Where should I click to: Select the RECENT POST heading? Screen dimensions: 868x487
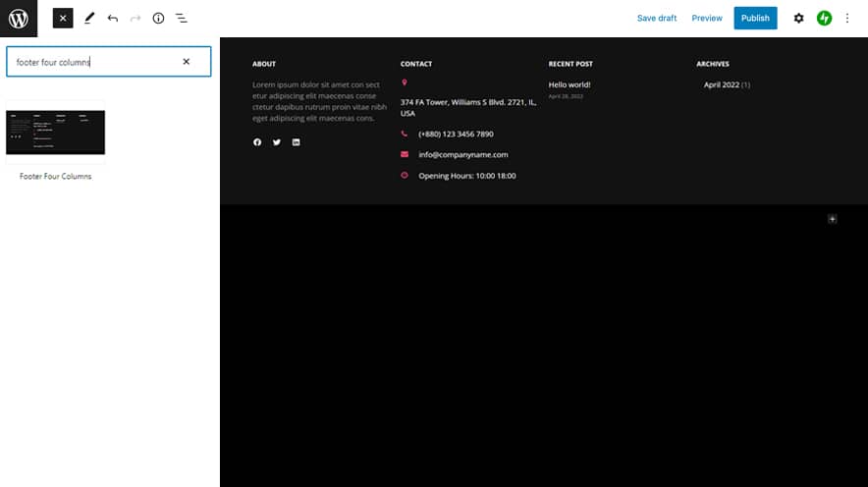tap(570, 64)
